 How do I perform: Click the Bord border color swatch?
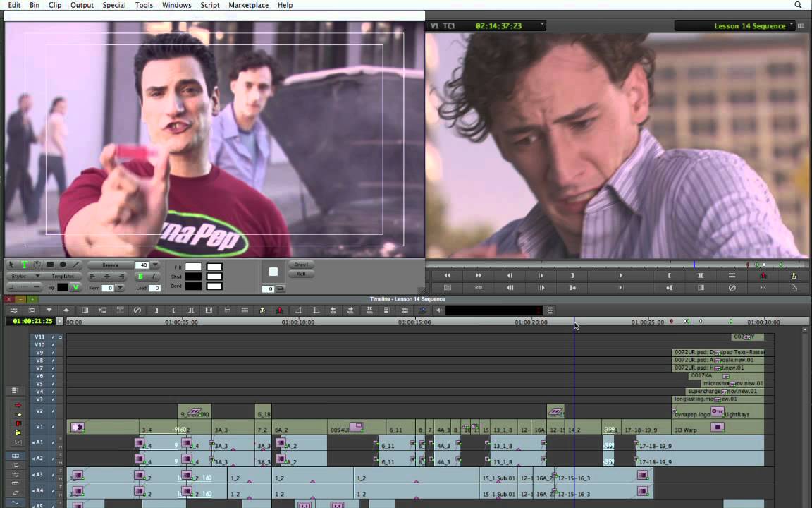[193, 286]
